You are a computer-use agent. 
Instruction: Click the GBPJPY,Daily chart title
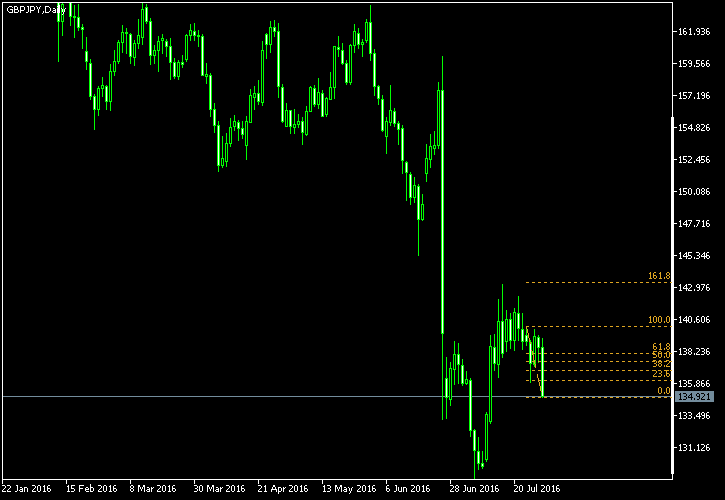tap(36, 10)
